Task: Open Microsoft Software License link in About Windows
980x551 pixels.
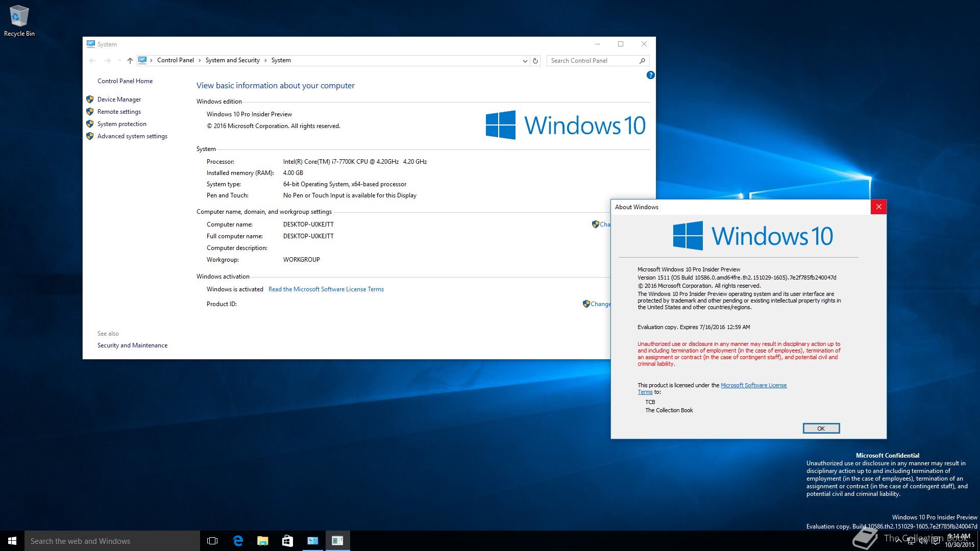Action: click(753, 385)
